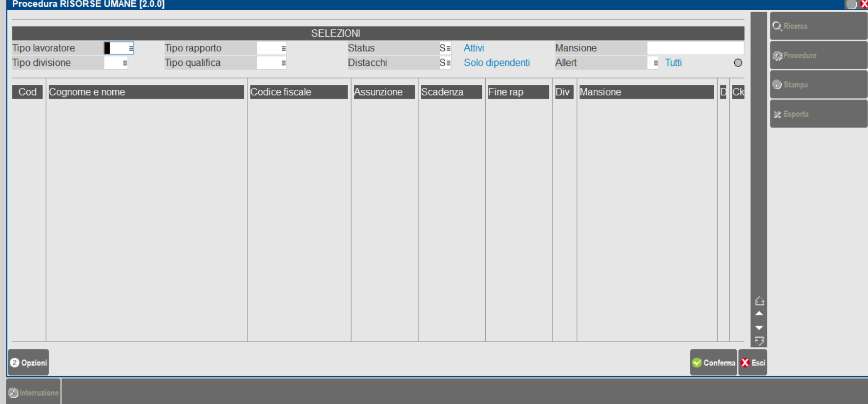
Task: Click into the Mansione input field
Action: [x=695, y=48]
